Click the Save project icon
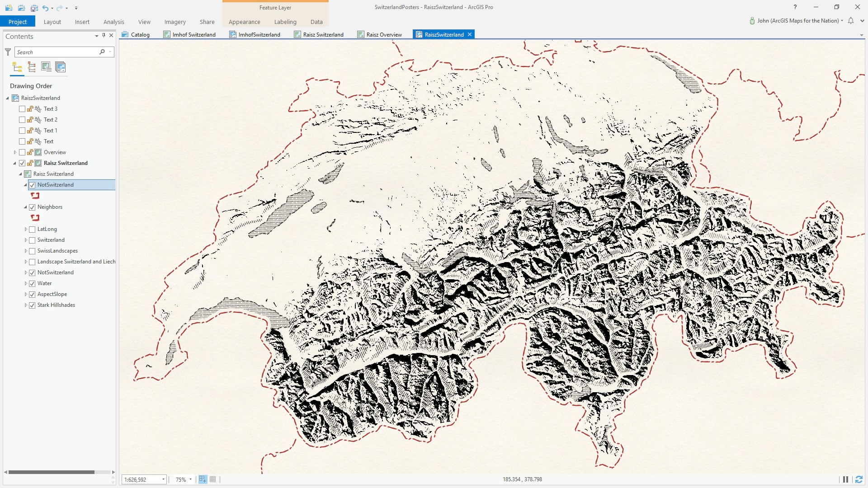Screen dimensions: 868x488 click(34, 8)
